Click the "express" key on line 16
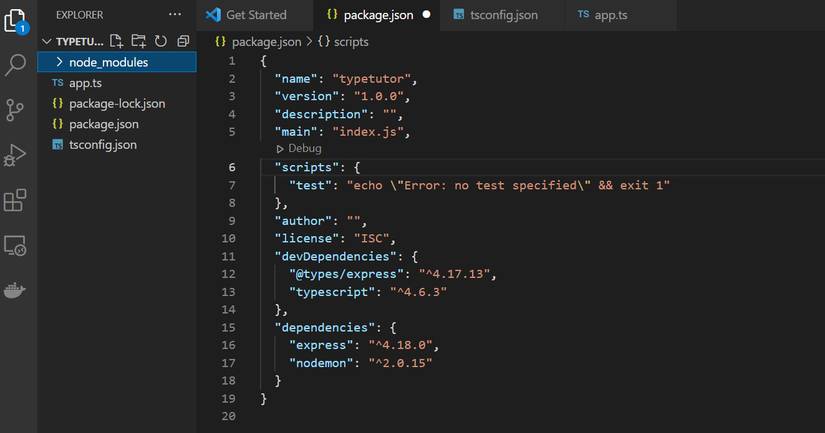Viewport: 825px width, 433px height. click(321, 345)
